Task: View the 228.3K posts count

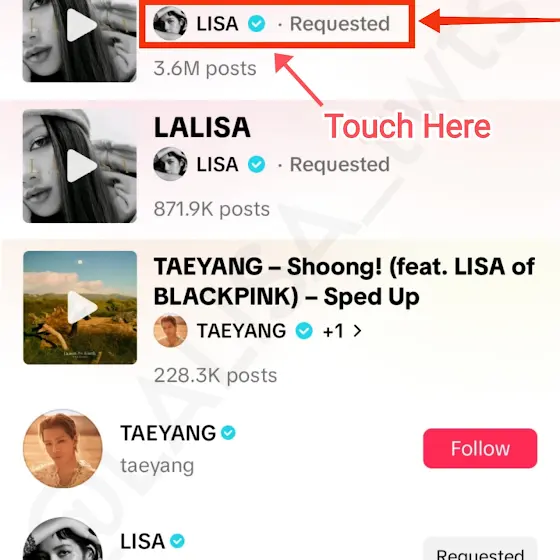Action: [x=215, y=375]
